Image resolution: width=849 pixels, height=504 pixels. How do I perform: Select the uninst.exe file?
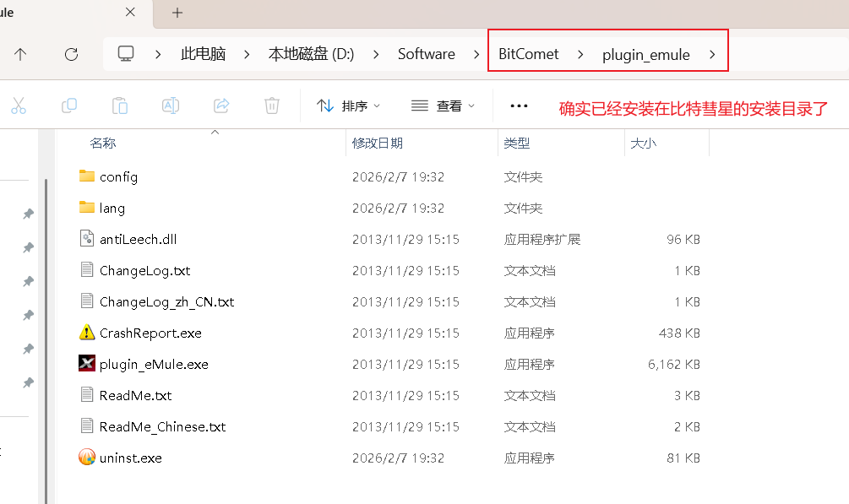(x=130, y=458)
